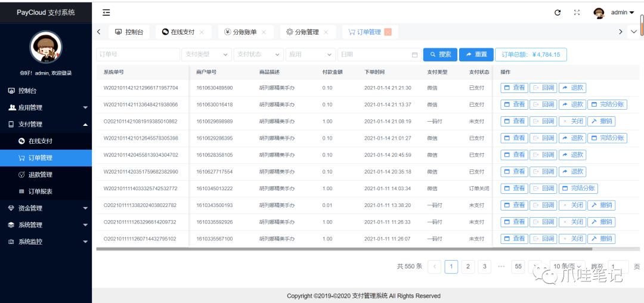Close the 订单管理 tab
Image resolution: width=644 pixels, height=303 pixels.
click(x=388, y=32)
